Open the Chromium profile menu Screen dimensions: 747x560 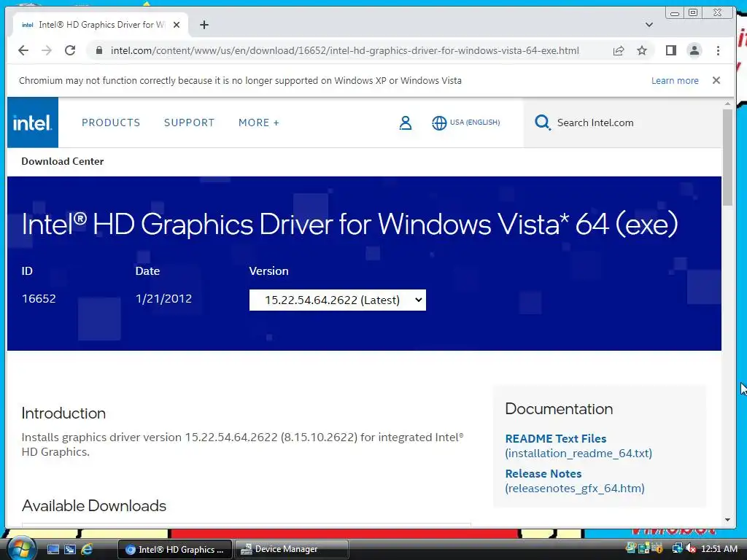[x=694, y=50]
